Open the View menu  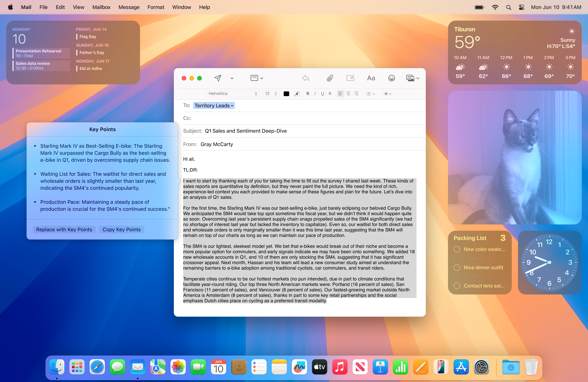79,7
